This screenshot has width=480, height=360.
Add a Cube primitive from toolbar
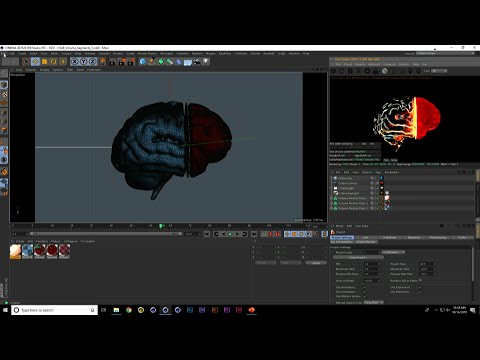pos(143,62)
